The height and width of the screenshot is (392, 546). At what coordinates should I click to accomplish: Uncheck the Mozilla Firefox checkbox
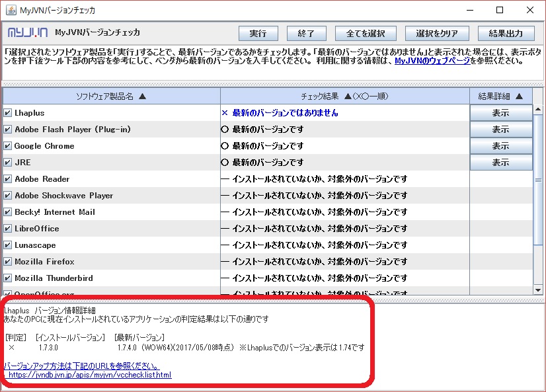coord(8,262)
